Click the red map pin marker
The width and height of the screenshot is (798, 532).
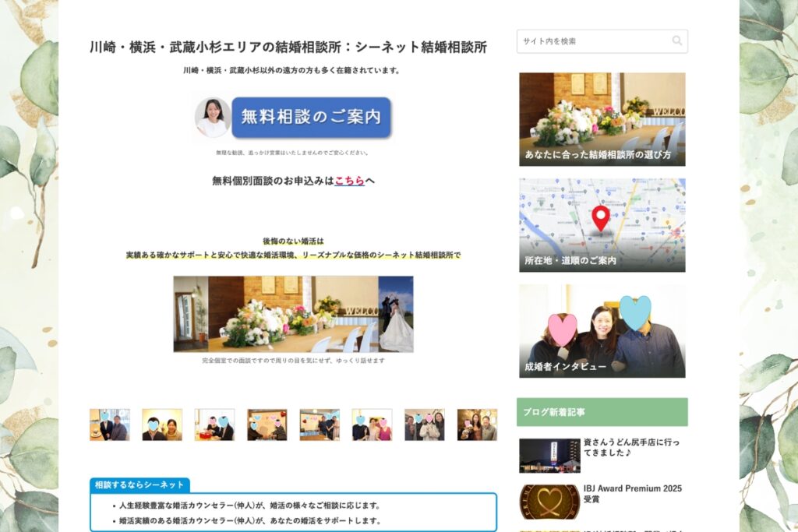pyautogui.click(x=600, y=217)
